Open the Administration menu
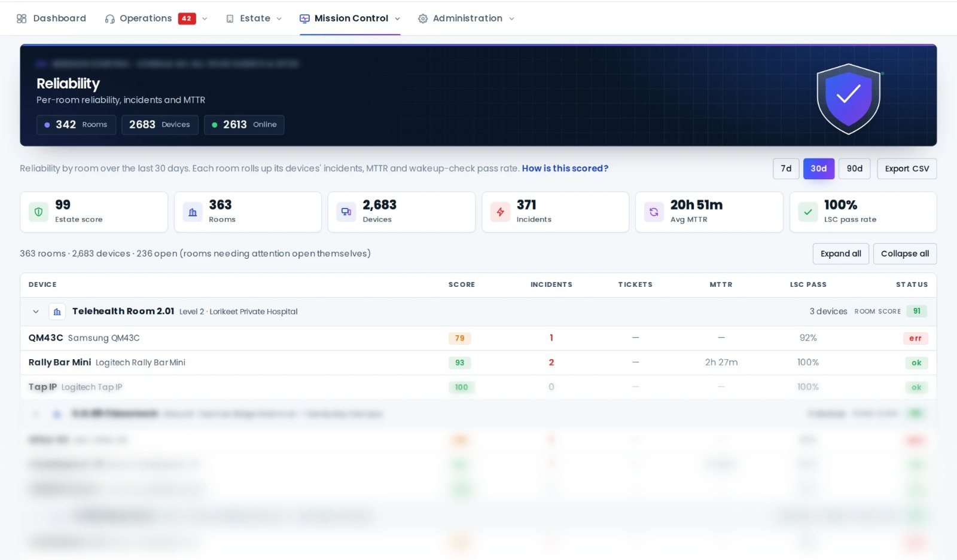The width and height of the screenshot is (957, 560). click(467, 19)
